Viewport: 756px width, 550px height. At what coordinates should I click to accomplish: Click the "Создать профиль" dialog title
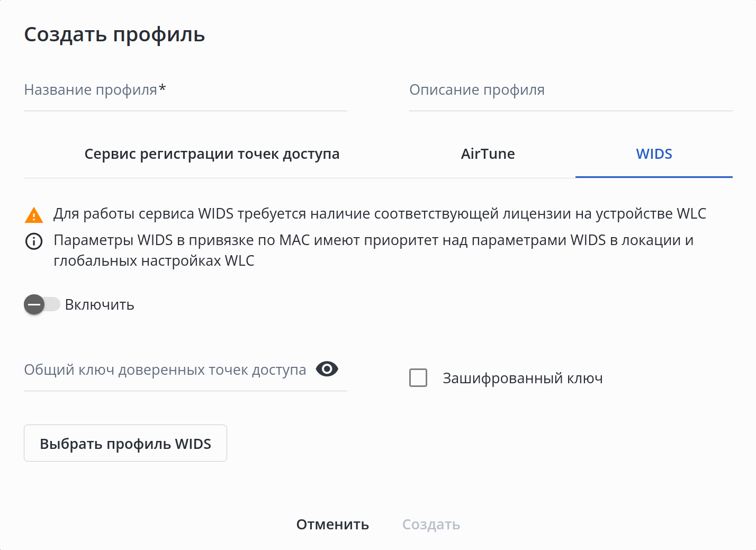(x=114, y=34)
